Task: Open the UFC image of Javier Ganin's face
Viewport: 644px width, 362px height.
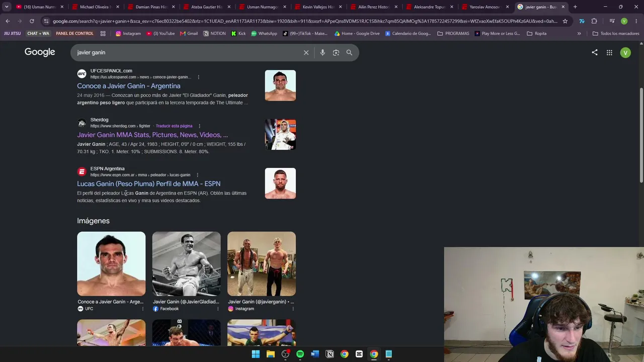Action: tap(111, 264)
